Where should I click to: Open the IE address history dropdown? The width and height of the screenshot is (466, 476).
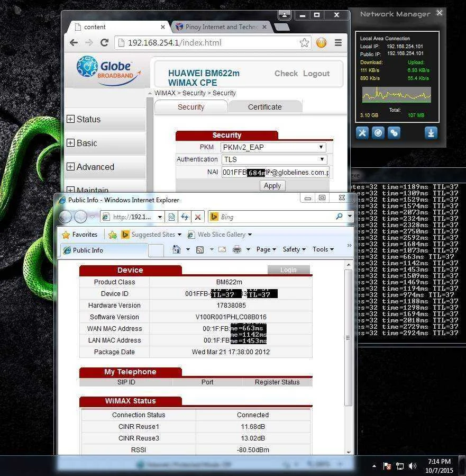pos(160,217)
